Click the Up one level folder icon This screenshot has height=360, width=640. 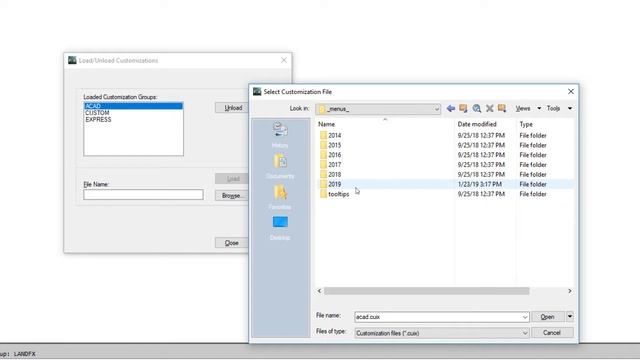tap(463, 109)
